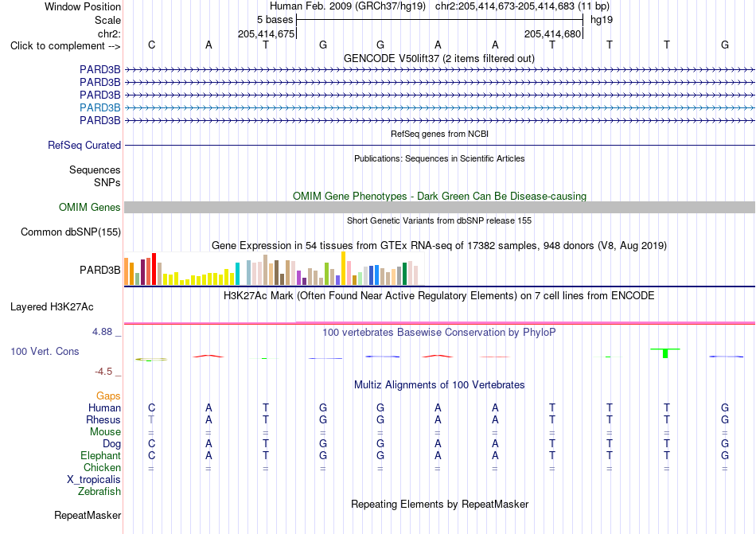The width and height of the screenshot is (756, 534).
Task: Click the tall gold bar in the GTEx expression chart
Action: pos(343,268)
